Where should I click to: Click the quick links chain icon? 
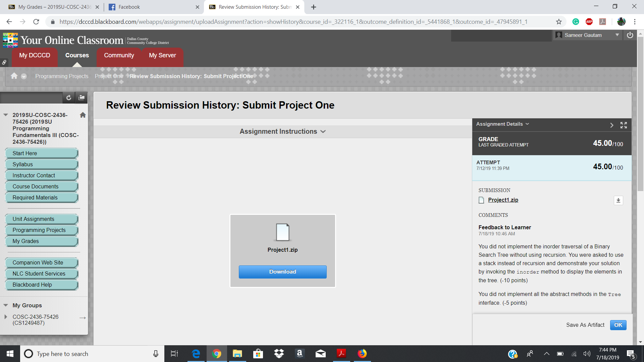[4, 62]
